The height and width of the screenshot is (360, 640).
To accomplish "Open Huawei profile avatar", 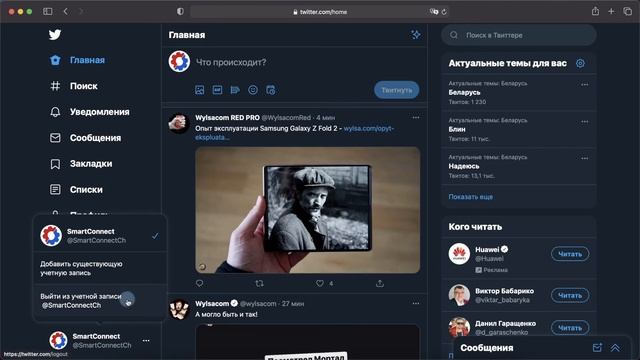I will [x=459, y=253].
